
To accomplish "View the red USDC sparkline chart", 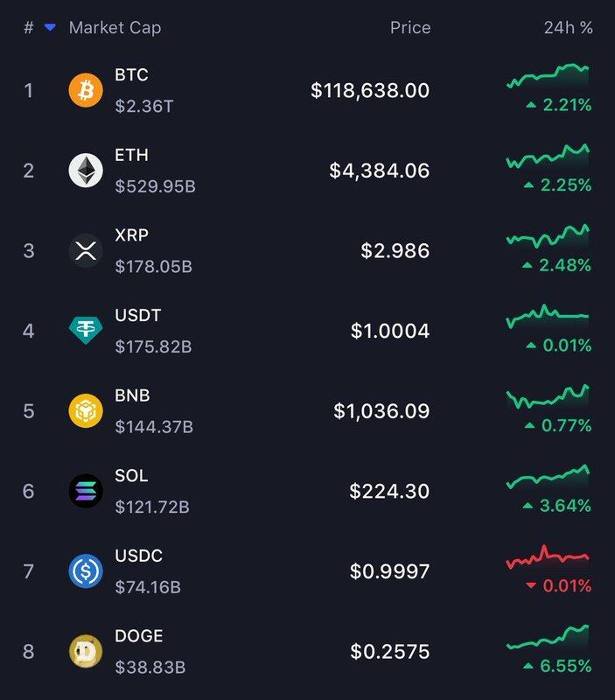I will click(548, 556).
